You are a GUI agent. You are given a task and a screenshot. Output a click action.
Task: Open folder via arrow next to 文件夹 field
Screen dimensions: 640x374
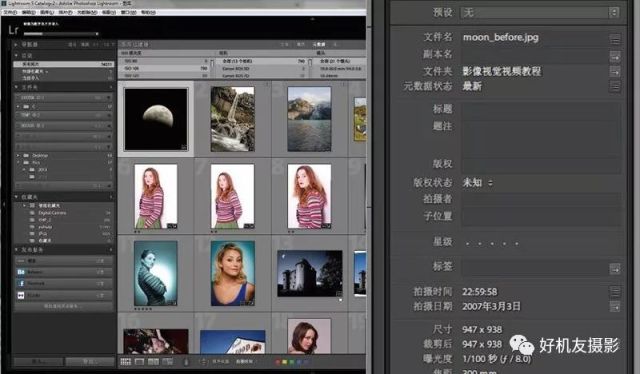(615, 71)
